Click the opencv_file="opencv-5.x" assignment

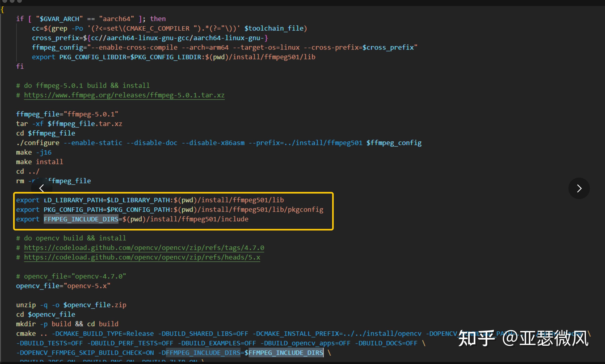click(63, 286)
